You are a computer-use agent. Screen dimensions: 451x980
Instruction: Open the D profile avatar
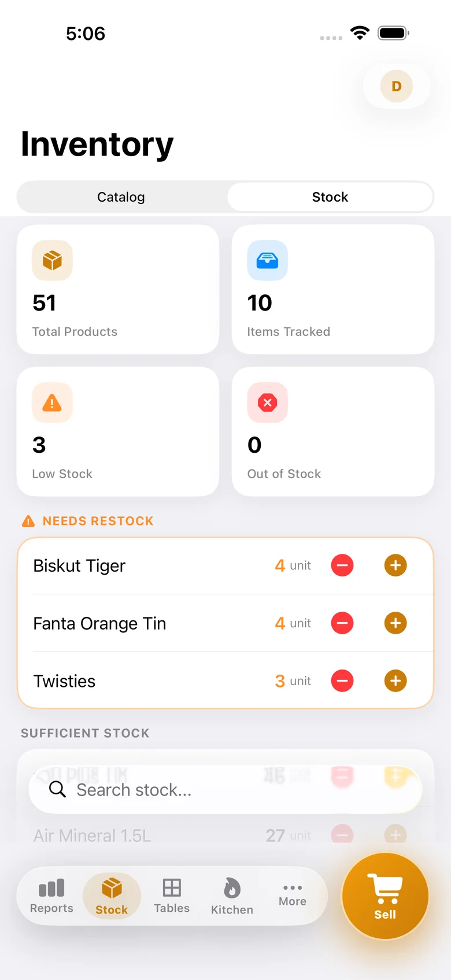pos(397,86)
